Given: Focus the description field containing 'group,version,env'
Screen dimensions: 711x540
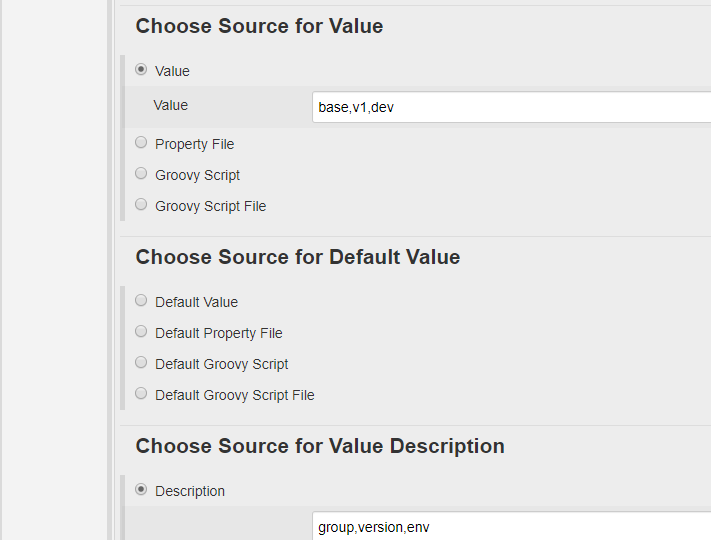Looking at the screenshot, I should (x=511, y=527).
